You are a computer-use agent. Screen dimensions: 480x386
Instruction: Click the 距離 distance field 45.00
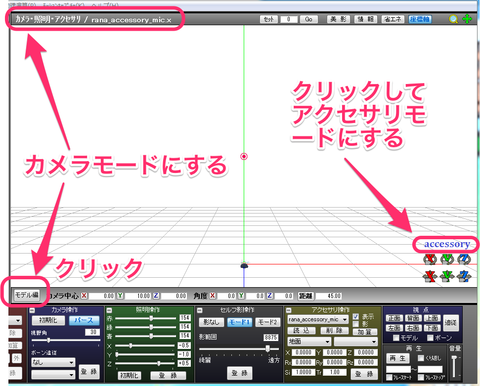coord(329,296)
